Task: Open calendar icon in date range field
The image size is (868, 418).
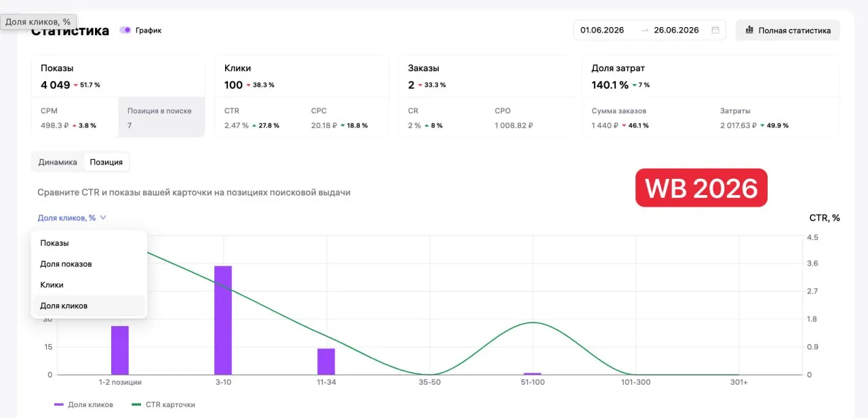Action: tap(715, 30)
